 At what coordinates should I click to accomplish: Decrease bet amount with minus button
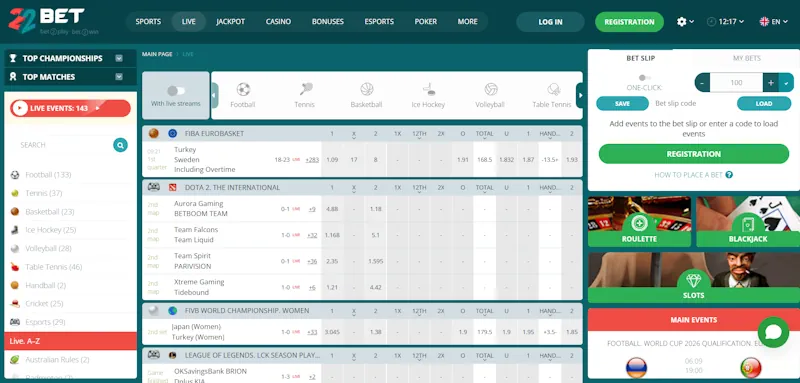tap(702, 83)
